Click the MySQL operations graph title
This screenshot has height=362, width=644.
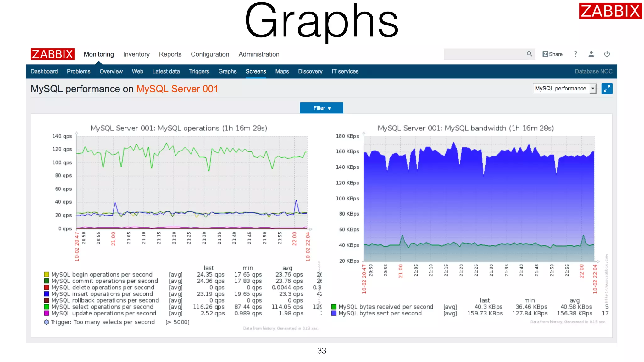point(179,128)
